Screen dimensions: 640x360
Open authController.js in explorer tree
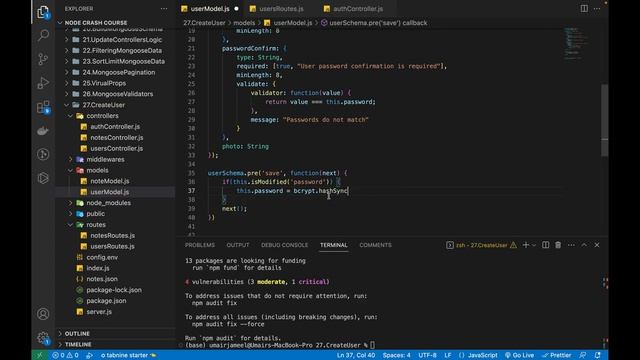(x=115, y=127)
